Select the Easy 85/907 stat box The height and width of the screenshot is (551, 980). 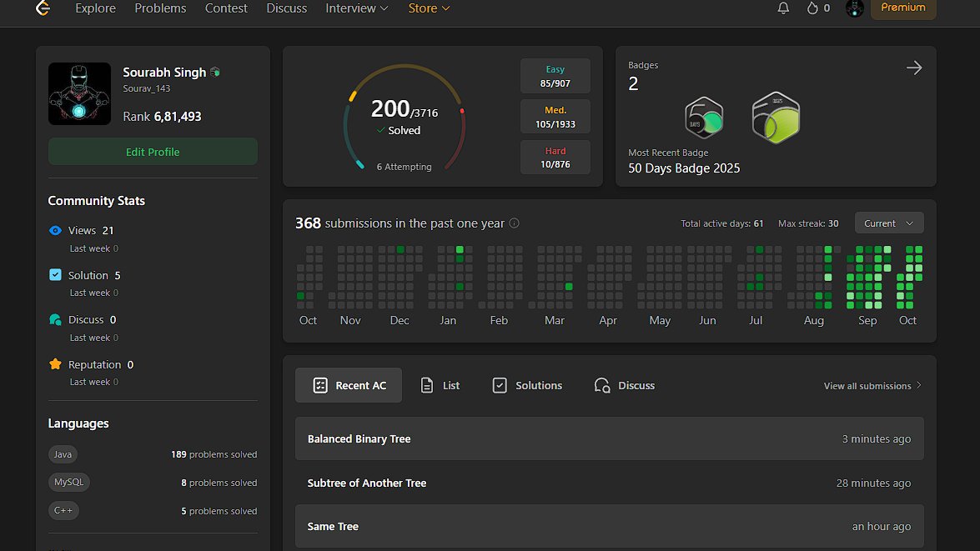coord(555,76)
